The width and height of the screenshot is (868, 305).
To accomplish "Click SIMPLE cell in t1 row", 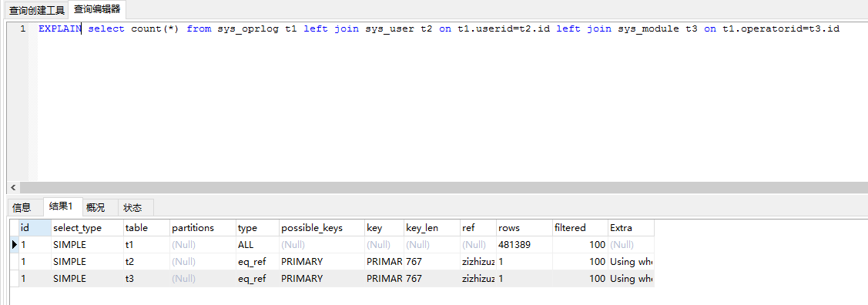I will [x=88, y=245].
